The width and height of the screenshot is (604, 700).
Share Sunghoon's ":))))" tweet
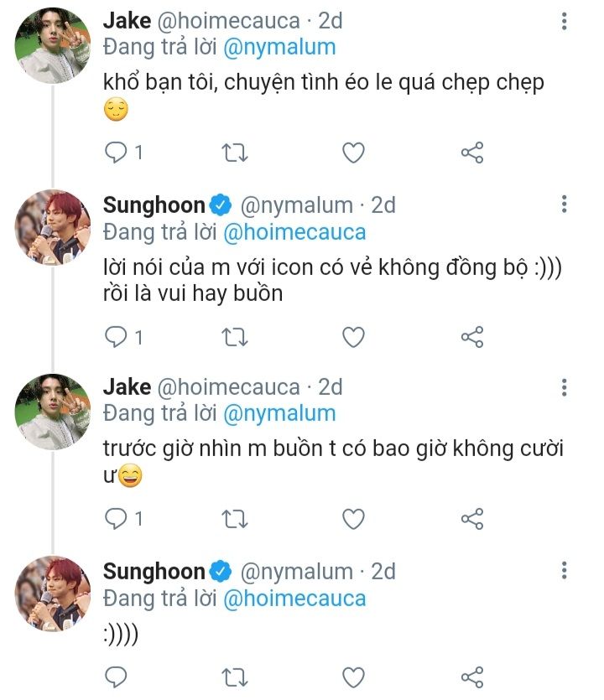click(x=473, y=677)
